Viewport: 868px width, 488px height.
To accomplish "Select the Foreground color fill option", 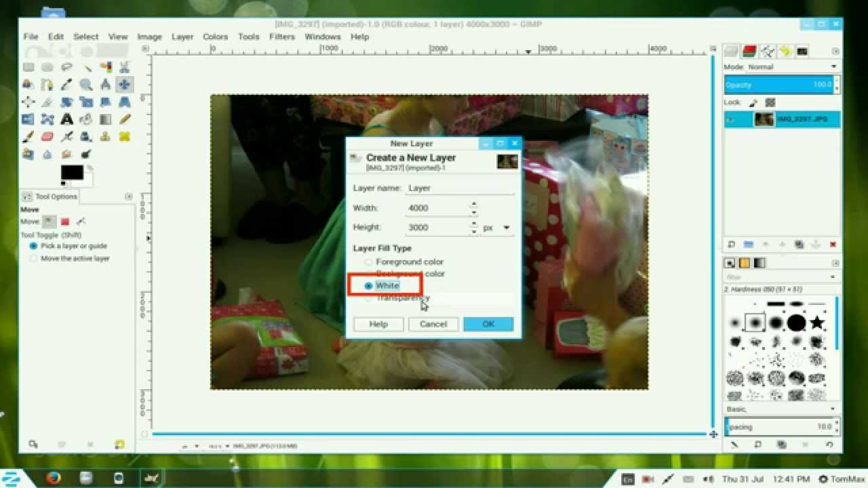I will pos(404,262).
